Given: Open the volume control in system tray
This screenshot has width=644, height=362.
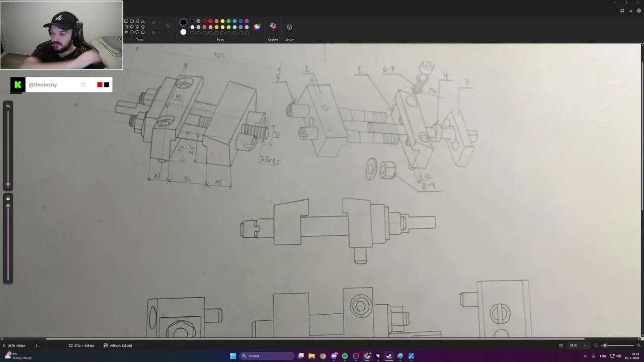Looking at the screenshot, I should pos(618,356).
